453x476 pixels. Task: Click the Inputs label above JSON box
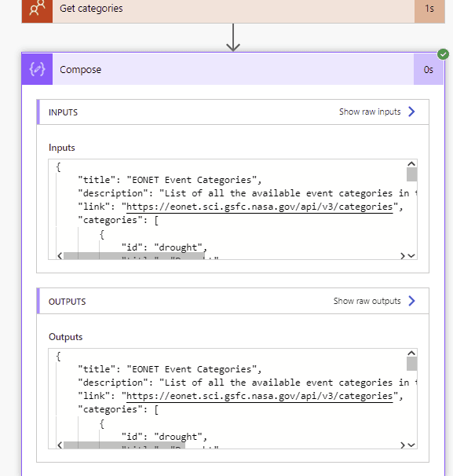click(61, 148)
